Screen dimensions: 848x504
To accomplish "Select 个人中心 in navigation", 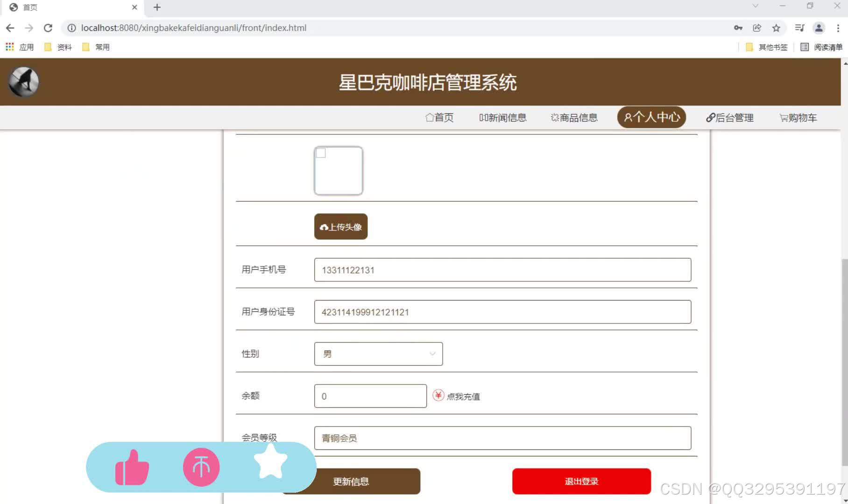I will point(652,117).
